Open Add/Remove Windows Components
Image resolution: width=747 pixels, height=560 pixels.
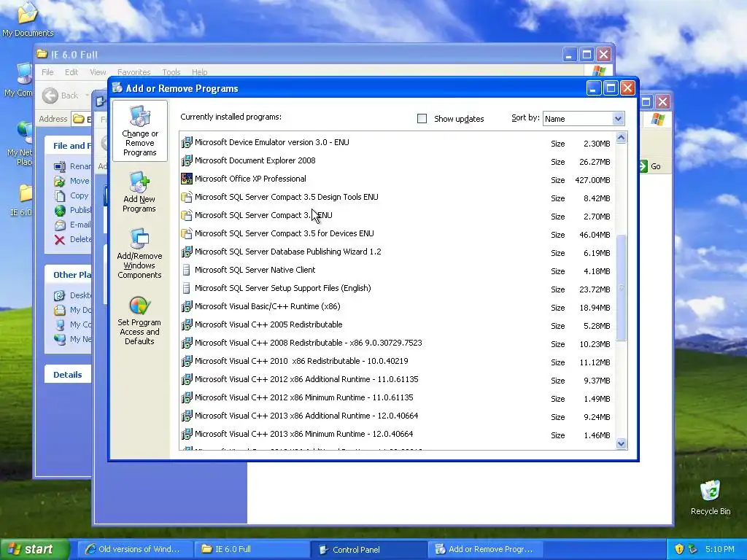139,253
